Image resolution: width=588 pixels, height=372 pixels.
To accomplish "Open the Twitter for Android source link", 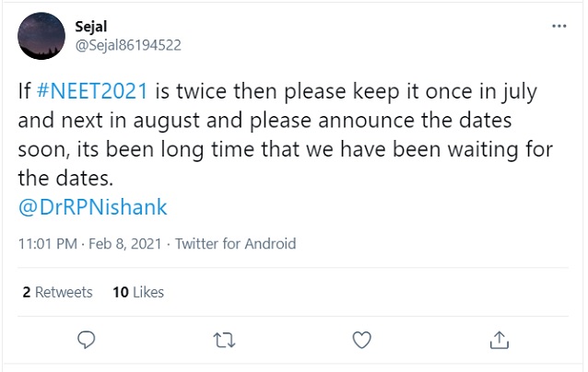I will coord(236,244).
